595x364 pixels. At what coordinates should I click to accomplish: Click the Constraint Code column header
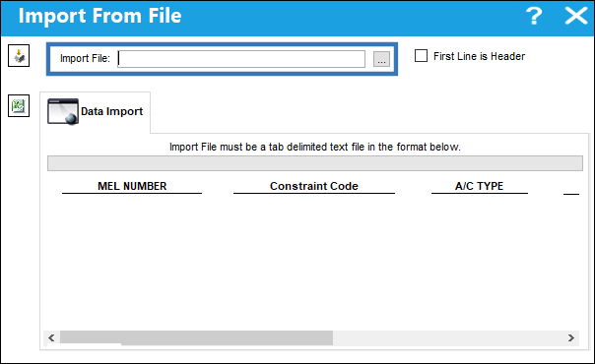(x=314, y=186)
